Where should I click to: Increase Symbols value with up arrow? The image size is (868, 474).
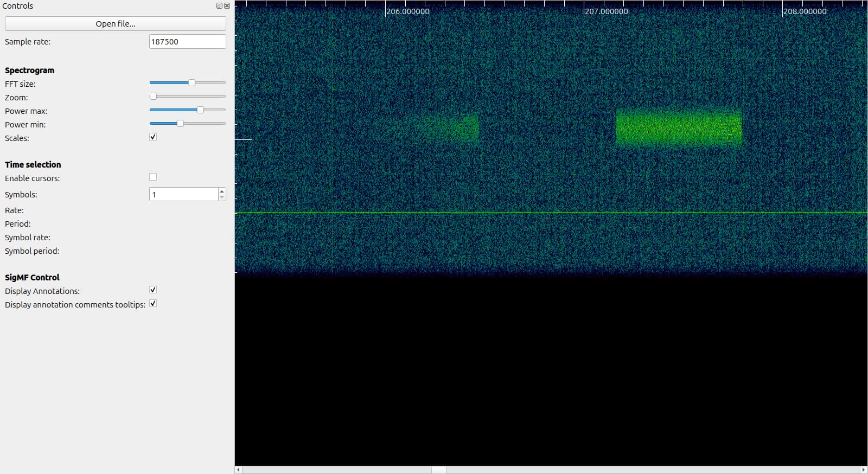coord(222,191)
